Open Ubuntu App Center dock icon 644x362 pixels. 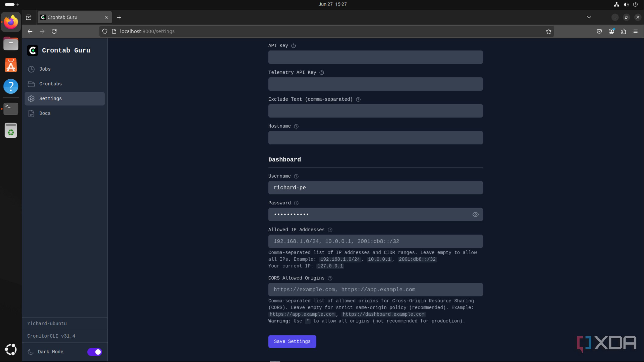point(11,65)
